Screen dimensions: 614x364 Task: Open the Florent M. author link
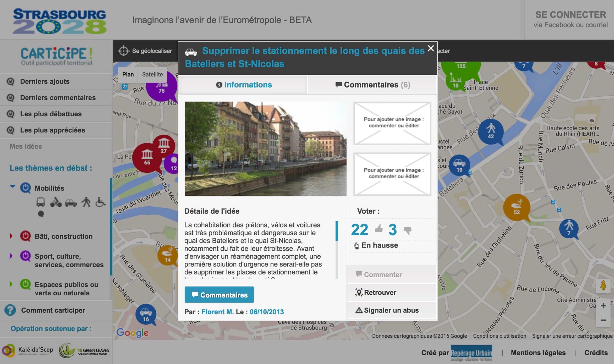pyautogui.click(x=217, y=312)
